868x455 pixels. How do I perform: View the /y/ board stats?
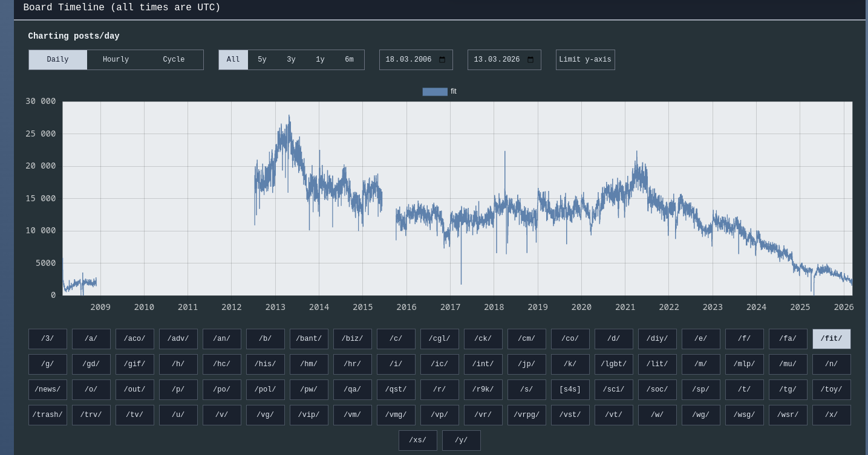coord(462,440)
